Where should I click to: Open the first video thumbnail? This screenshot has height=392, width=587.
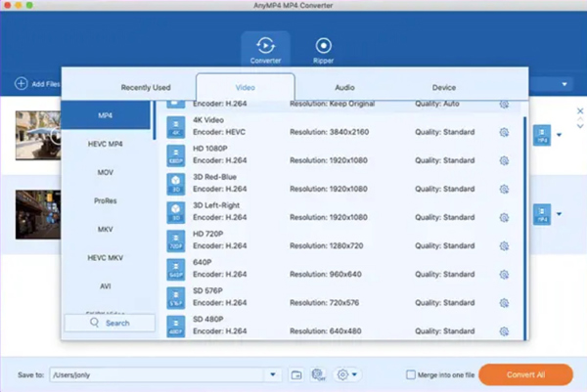pos(38,135)
